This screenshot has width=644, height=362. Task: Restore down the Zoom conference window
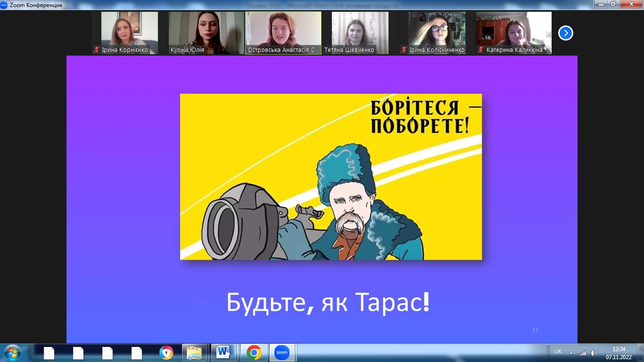tap(613, 4)
